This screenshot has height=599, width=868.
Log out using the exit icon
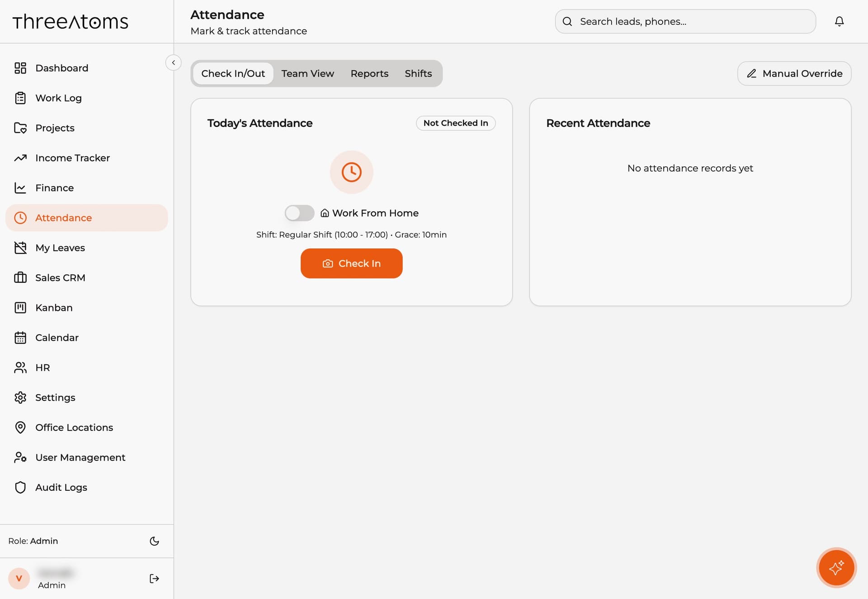[x=154, y=578]
